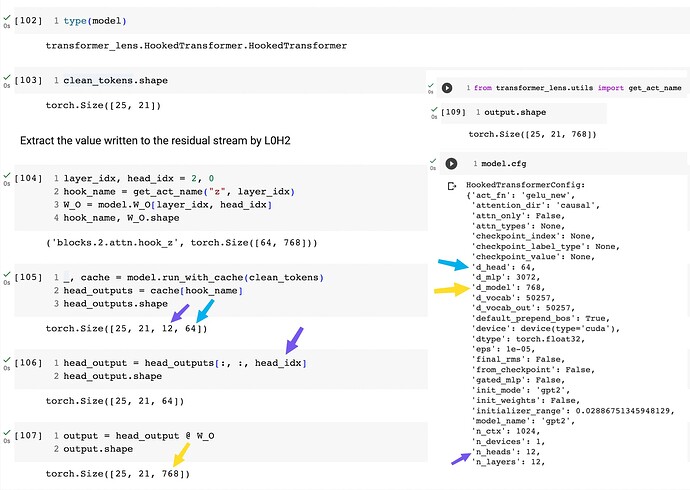Viewport: 690px width, 490px height.
Task: Click the HookedTransformerConfig output header
Action: [x=525, y=185]
